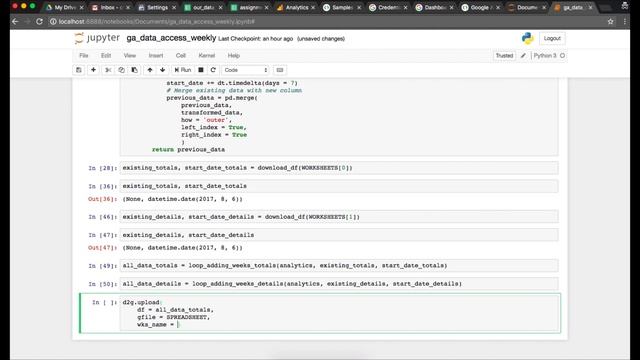Reload the page in browser
This screenshot has height=360, width=640.
point(39,22)
